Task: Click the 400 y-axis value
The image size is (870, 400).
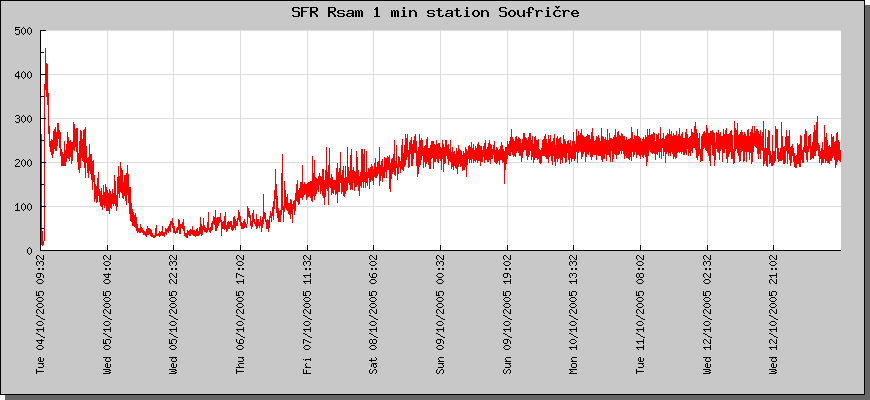Action: pos(23,75)
